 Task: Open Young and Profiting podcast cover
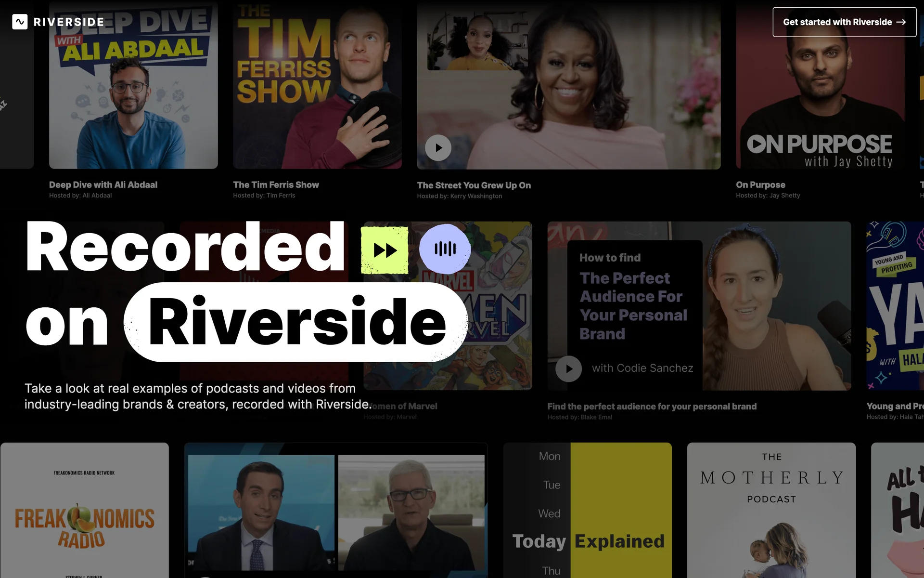click(x=895, y=306)
